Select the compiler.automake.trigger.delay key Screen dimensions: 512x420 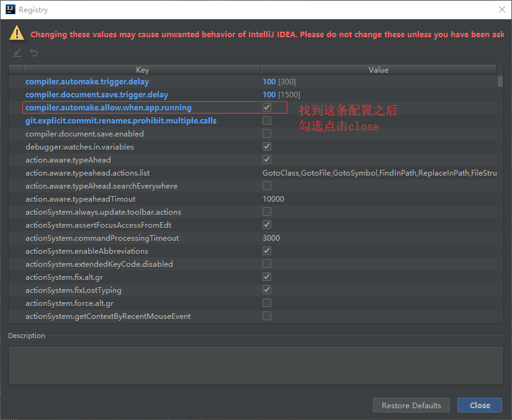tap(87, 82)
